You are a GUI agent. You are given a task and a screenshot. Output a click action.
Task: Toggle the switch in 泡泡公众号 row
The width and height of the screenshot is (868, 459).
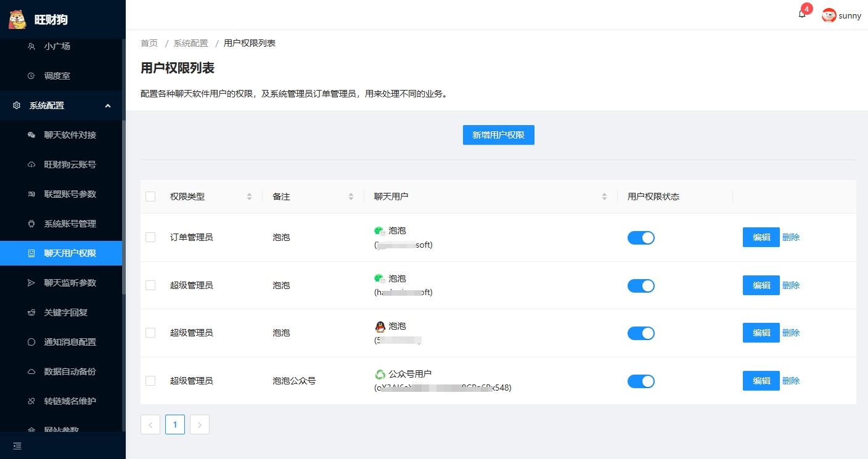click(x=641, y=381)
